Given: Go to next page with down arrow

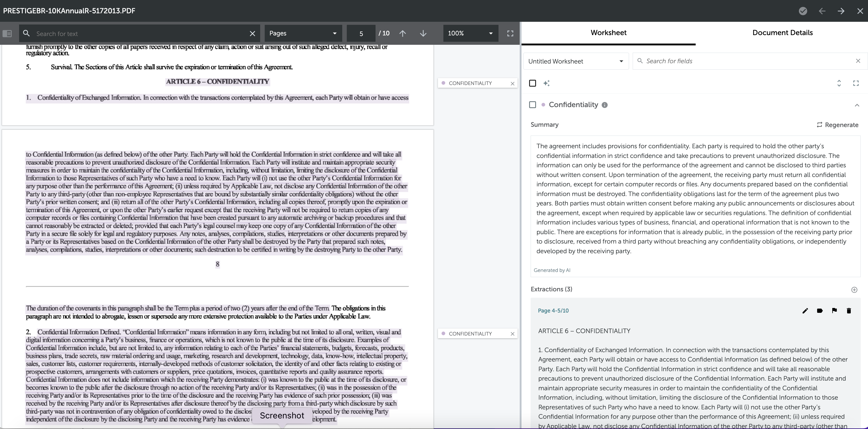Looking at the screenshot, I should coord(423,33).
